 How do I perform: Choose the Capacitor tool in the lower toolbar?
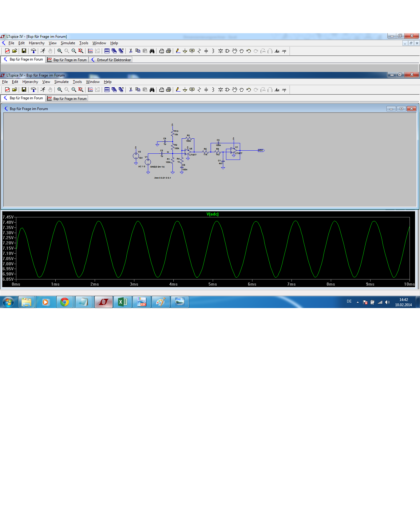[x=206, y=90]
